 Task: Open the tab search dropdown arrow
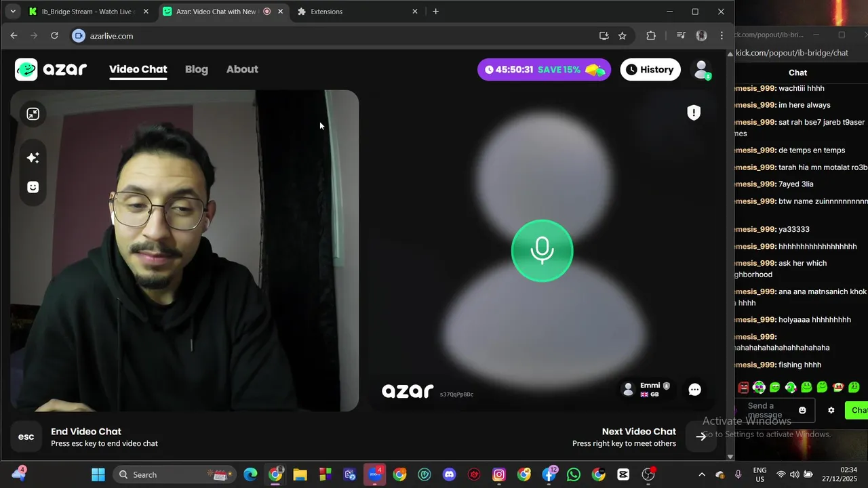coord(12,12)
